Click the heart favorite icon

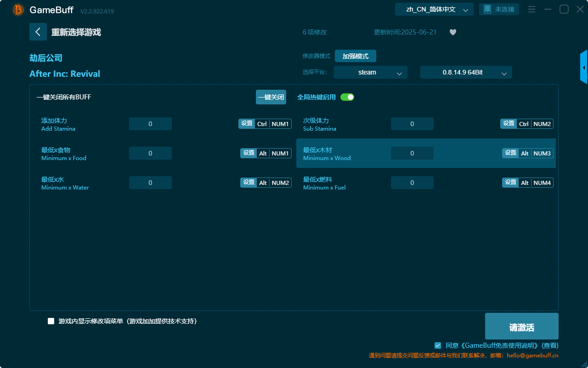point(452,32)
